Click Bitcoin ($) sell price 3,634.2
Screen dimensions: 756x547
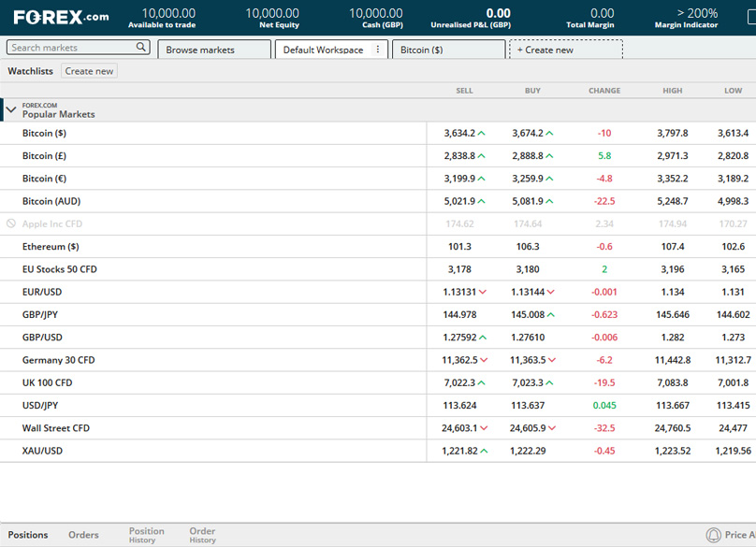[x=459, y=133]
